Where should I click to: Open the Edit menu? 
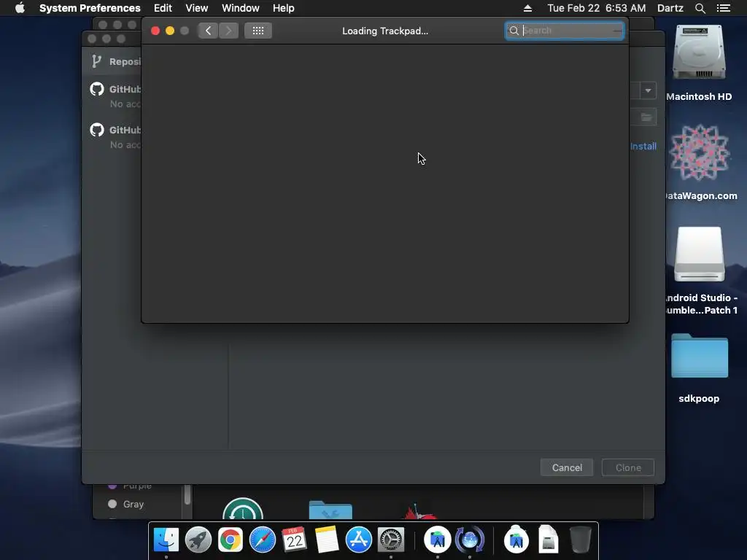point(163,8)
